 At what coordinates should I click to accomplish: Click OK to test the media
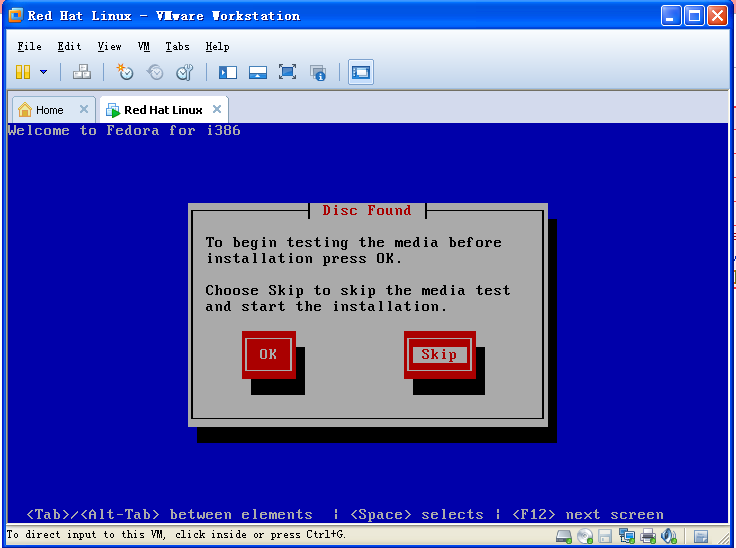tap(268, 355)
